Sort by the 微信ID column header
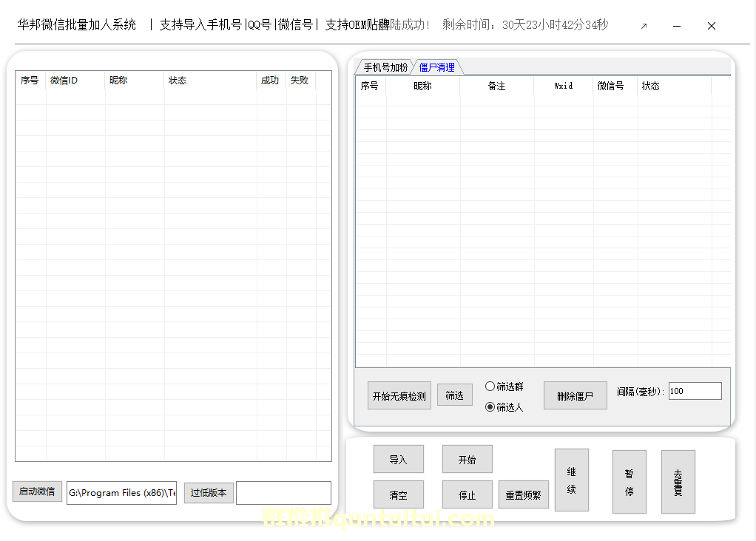This screenshot has width=756, height=541. pos(74,81)
